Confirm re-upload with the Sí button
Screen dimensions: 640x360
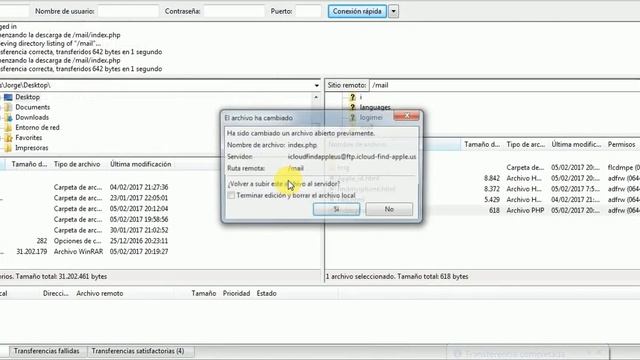[x=336, y=209]
